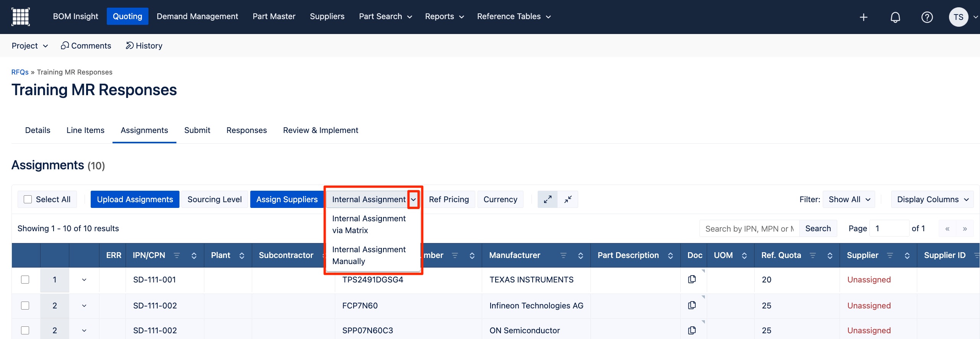Switch to the Review & Implement tab
Image resolution: width=980 pixels, height=339 pixels.
(x=321, y=130)
